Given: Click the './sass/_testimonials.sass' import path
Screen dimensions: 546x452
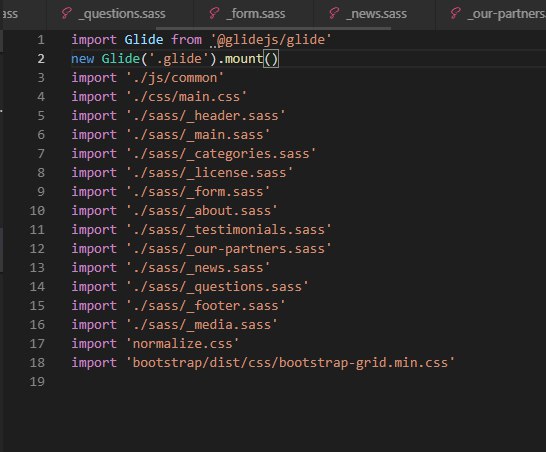Looking at the screenshot, I should pyautogui.click(x=228, y=229).
